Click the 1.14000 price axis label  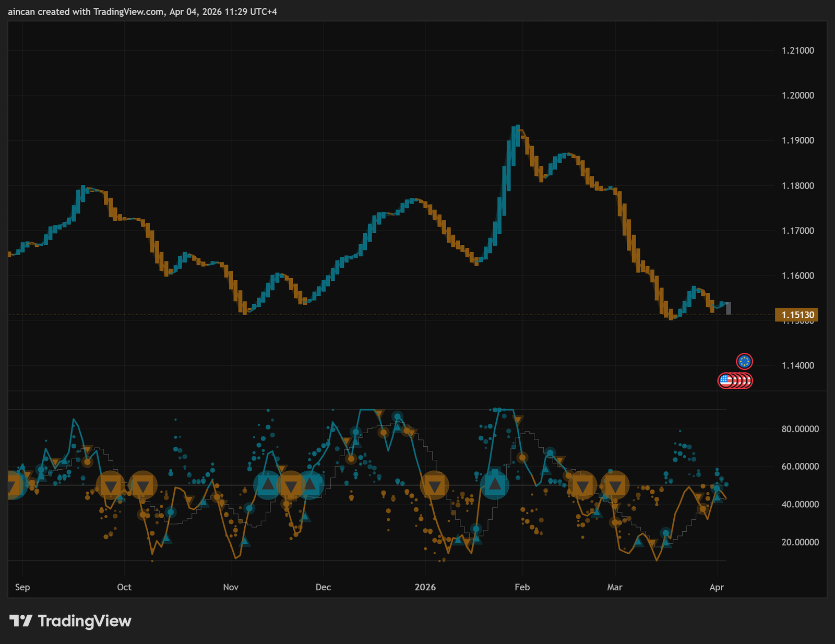click(x=797, y=365)
